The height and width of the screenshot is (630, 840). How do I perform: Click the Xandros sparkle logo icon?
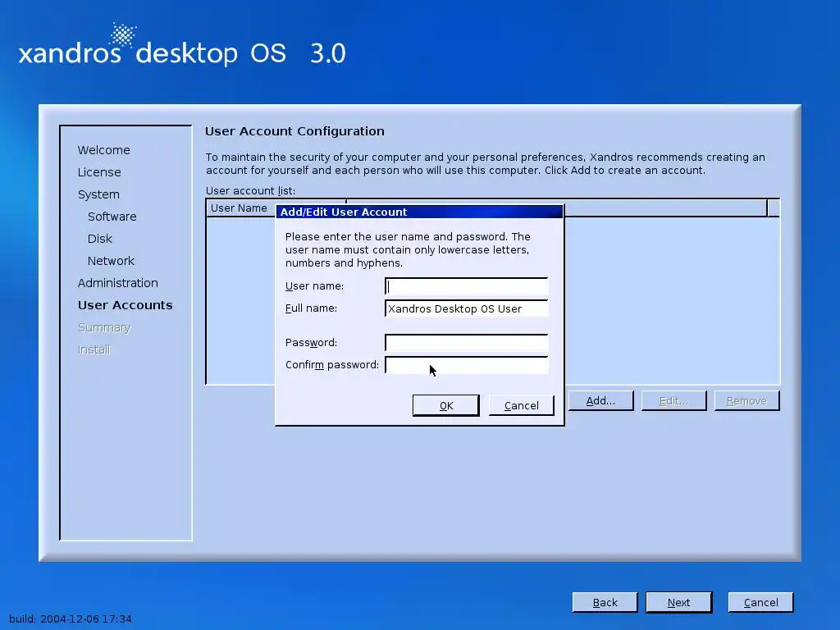[123, 35]
